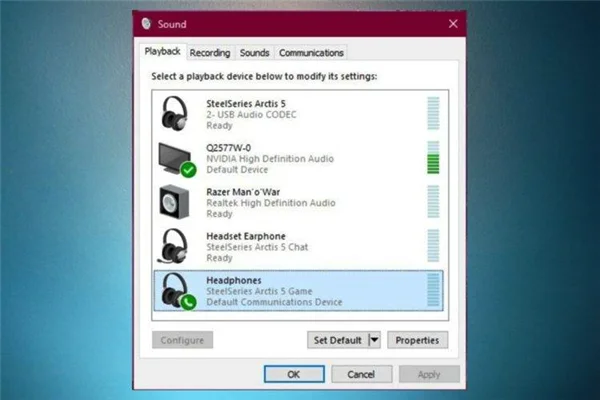Switch to the Communications tab
The height and width of the screenshot is (400, 600).
pyautogui.click(x=311, y=53)
